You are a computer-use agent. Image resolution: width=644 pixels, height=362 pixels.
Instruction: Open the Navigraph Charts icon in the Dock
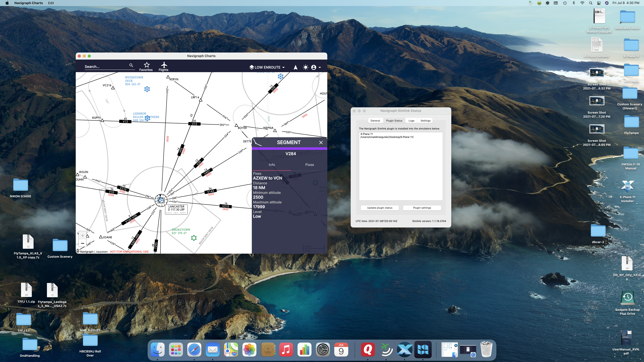(423, 350)
